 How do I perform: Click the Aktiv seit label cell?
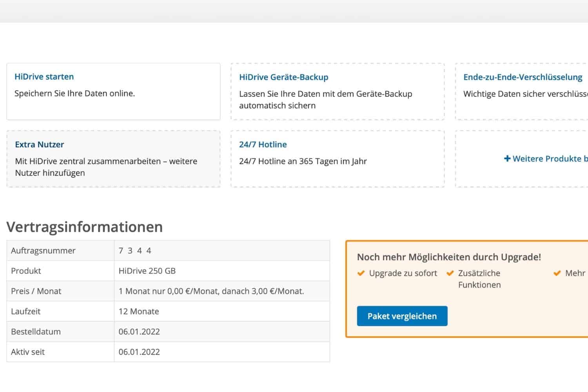click(60, 352)
